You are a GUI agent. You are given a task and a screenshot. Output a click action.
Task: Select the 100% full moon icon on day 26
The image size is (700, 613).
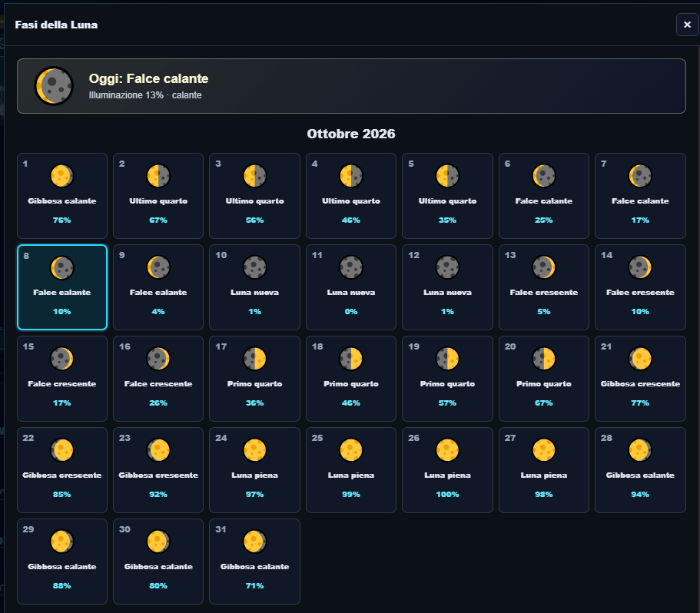[447, 450]
